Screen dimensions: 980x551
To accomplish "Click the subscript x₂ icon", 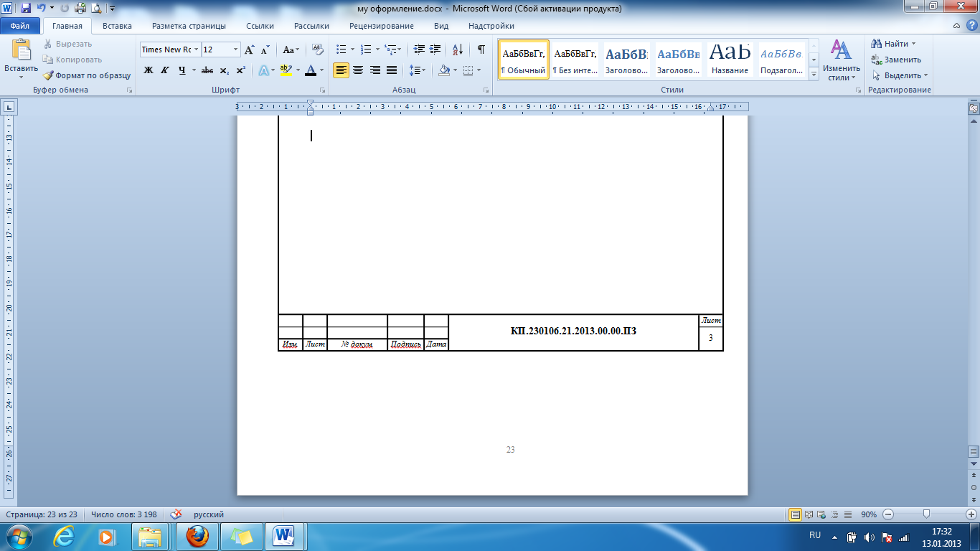I will coord(224,70).
